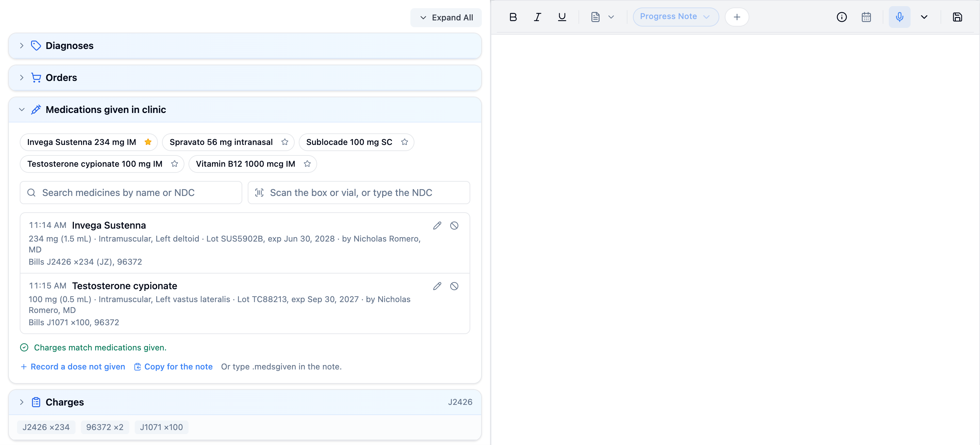Unfavorite Invega Sustenna 234 mg IM star
Screen dimensions: 980x445
[x=148, y=142]
